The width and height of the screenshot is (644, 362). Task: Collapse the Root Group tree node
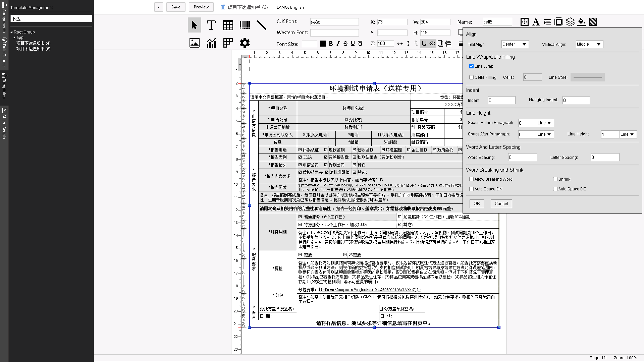pos(11,32)
